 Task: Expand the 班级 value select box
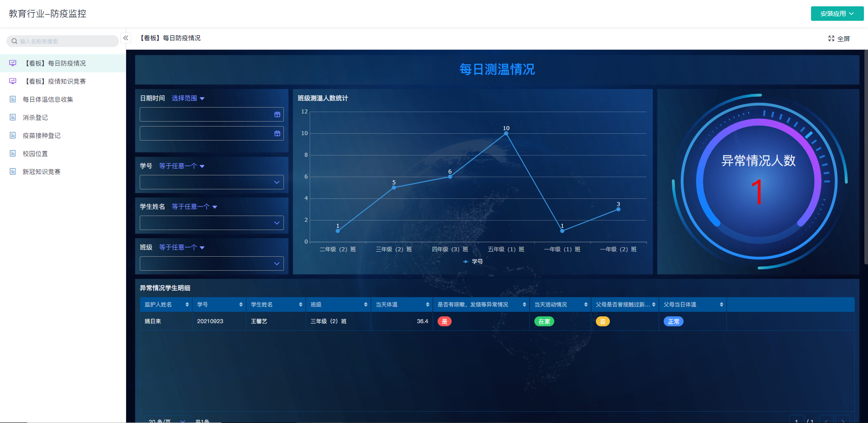pos(212,263)
